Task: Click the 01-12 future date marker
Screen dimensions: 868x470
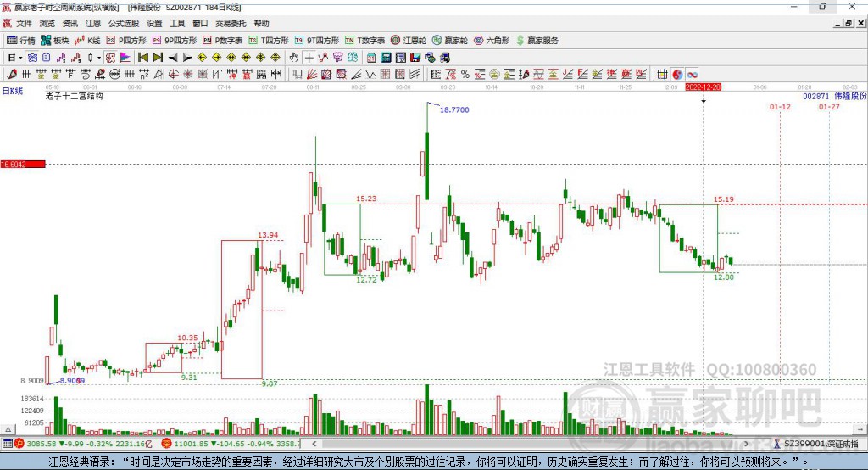Action: point(780,106)
